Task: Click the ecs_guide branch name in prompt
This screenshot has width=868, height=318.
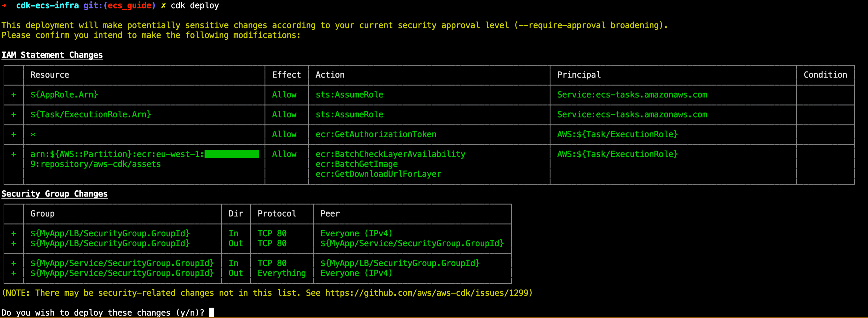Action: [129, 6]
